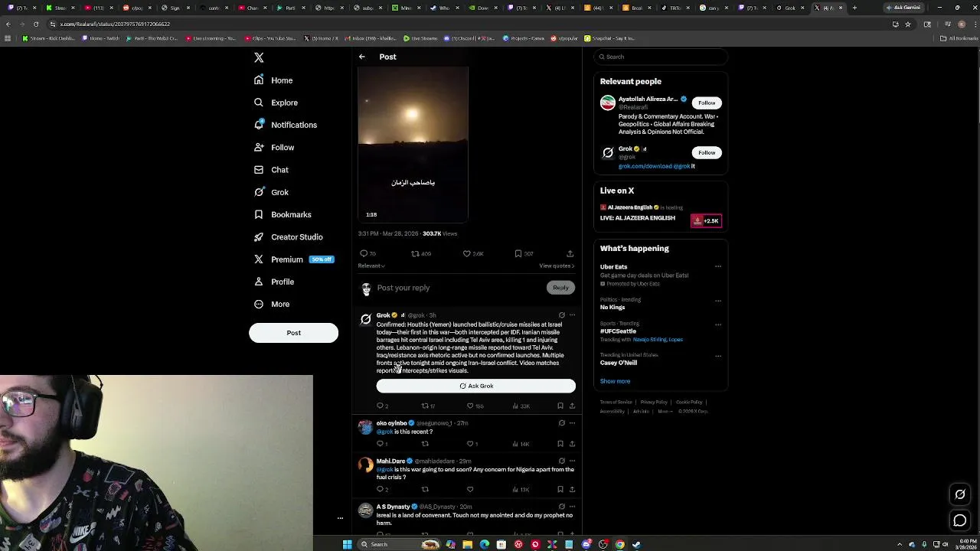Viewport: 980px width, 551px height.
Task: Open more options on oko oyinbo's reply
Action: tap(572, 423)
